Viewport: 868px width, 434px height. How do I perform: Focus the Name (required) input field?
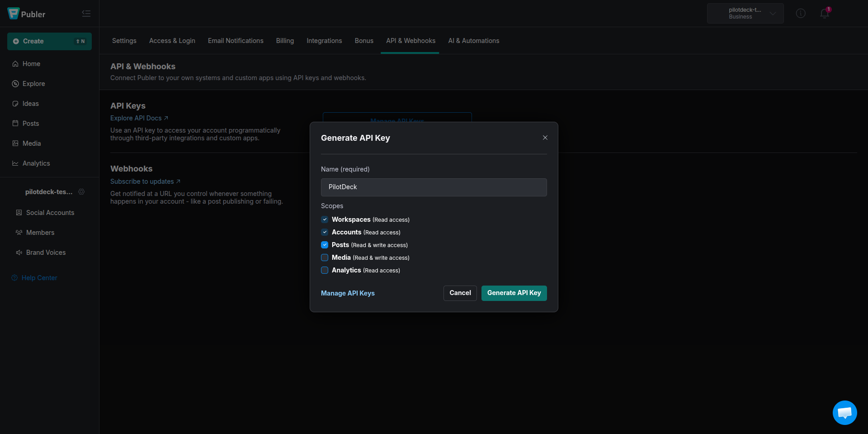tap(434, 187)
